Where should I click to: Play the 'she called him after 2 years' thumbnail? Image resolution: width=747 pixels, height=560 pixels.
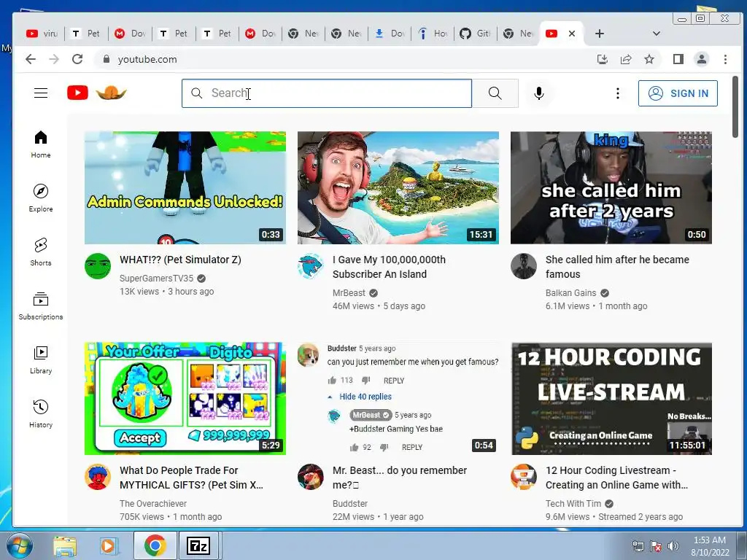(611, 187)
